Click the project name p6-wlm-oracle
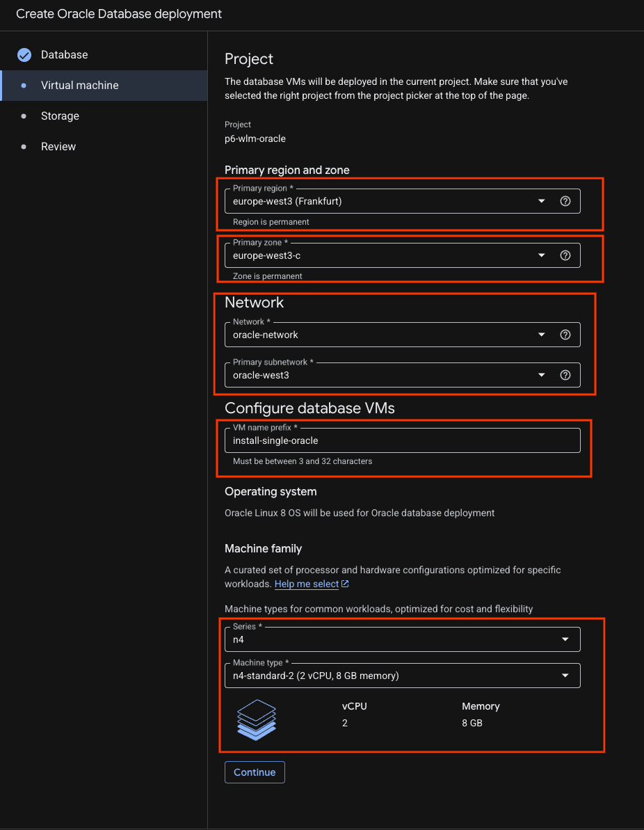Image resolution: width=644 pixels, height=830 pixels. [255, 138]
